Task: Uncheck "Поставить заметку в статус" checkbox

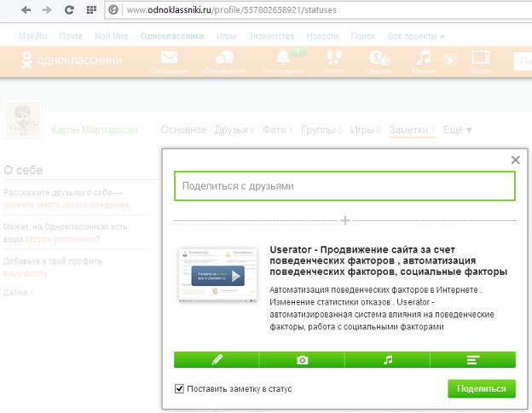Action: [179, 388]
